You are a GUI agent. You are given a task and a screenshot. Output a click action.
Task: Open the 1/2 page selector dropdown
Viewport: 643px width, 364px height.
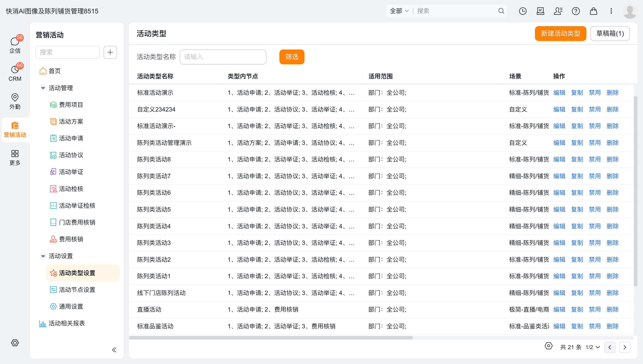593,347
